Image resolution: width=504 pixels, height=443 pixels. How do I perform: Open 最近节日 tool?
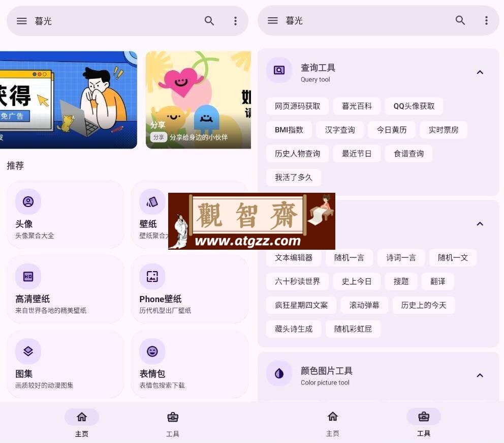pos(357,154)
